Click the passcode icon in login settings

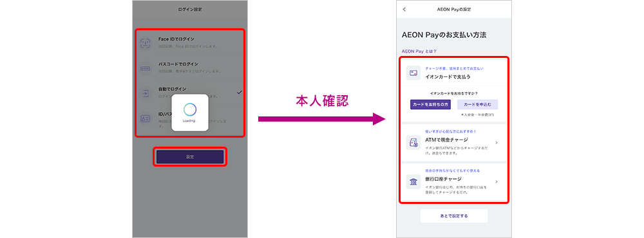tap(145, 68)
